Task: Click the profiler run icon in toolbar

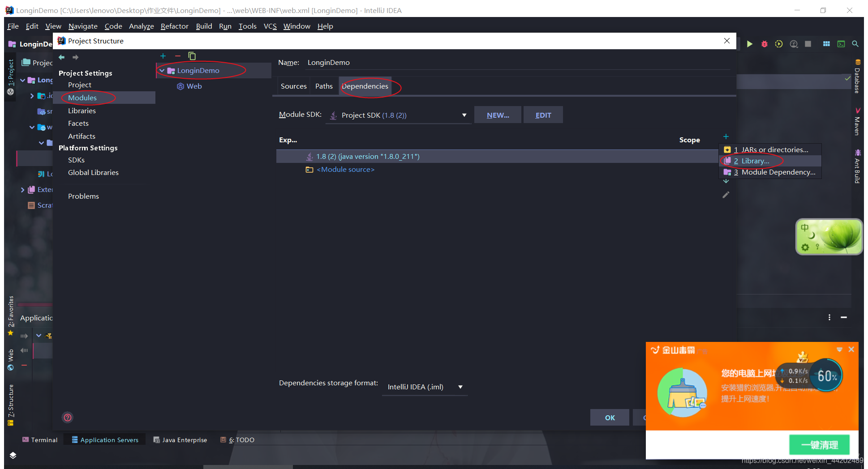Action: coord(794,44)
